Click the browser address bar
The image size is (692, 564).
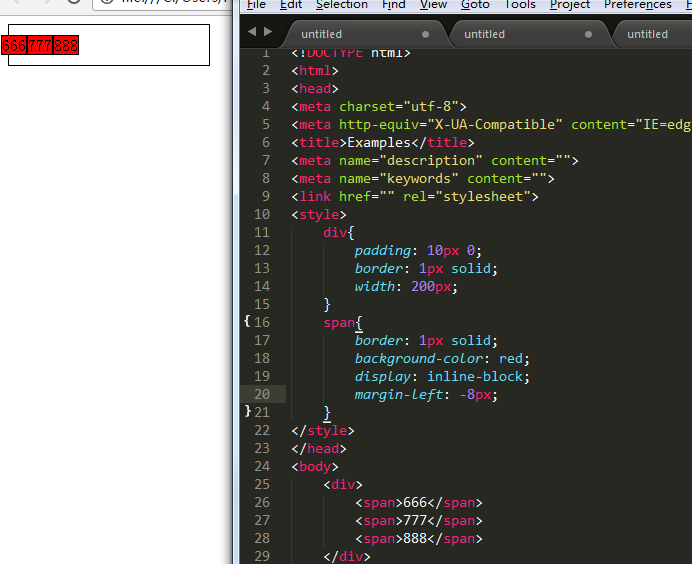(162, 3)
